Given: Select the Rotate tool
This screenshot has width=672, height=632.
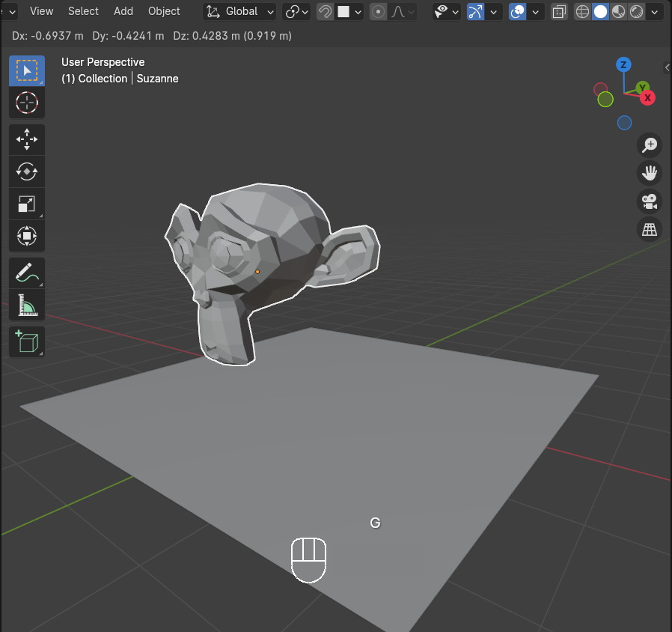Looking at the screenshot, I should pos(27,171).
